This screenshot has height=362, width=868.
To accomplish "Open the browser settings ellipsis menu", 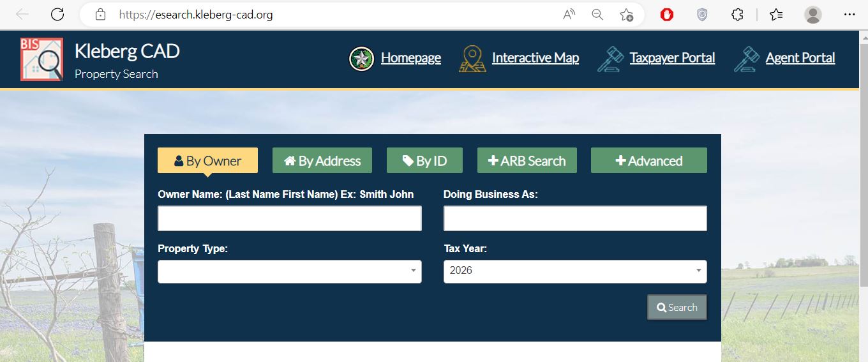I will 849,15.
